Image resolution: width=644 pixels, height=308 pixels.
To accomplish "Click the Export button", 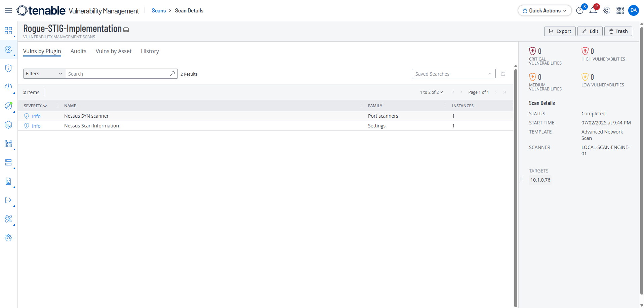I will [560, 31].
